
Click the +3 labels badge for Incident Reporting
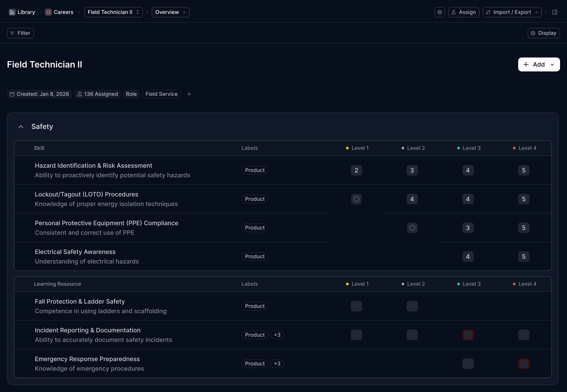[277, 335]
